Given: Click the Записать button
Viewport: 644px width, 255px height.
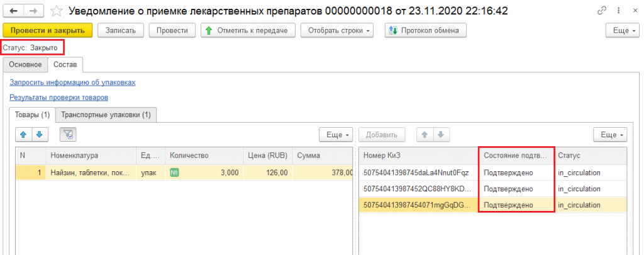Looking at the screenshot, I should [x=120, y=30].
